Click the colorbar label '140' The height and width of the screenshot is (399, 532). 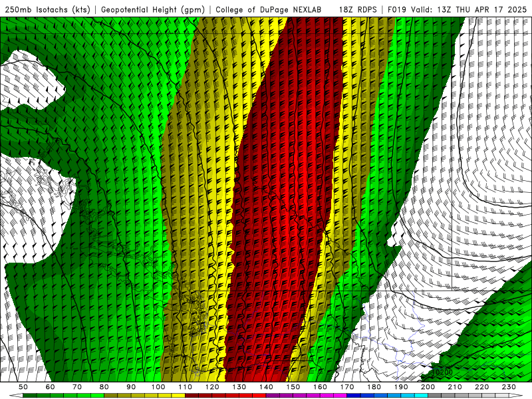(267, 387)
